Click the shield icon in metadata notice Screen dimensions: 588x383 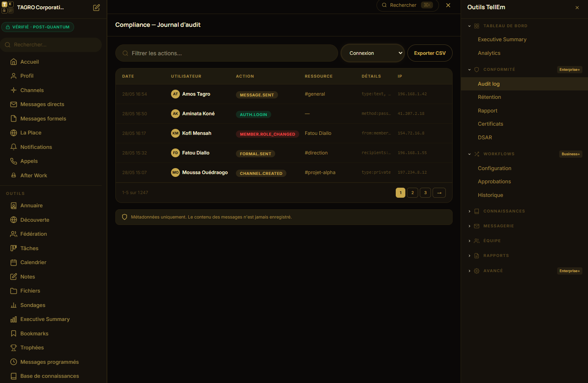click(x=125, y=217)
